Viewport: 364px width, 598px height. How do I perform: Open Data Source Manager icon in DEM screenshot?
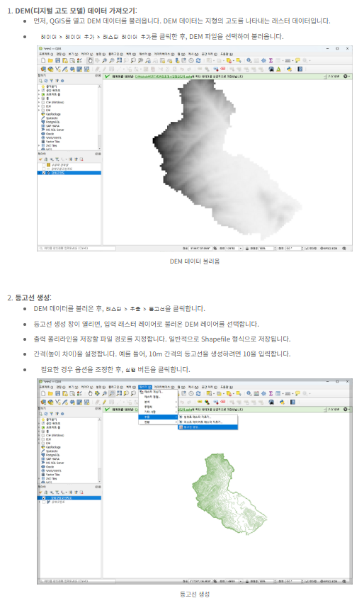click(43, 69)
